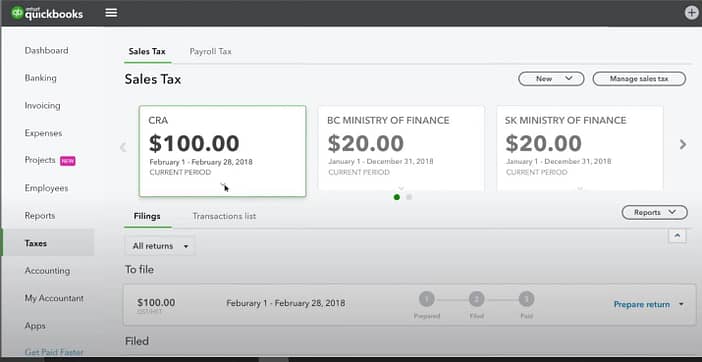Image resolution: width=702 pixels, height=362 pixels.
Task: Select the Transactions list tab
Action: click(224, 217)
